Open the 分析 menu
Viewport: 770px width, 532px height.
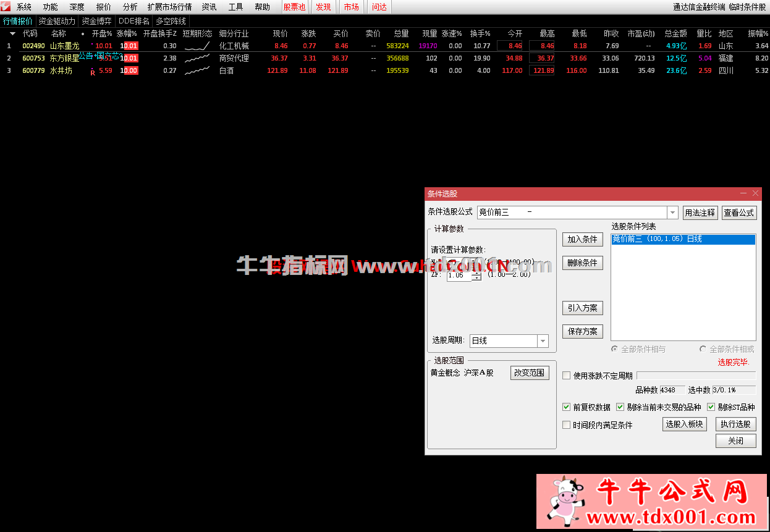[129, 7]
